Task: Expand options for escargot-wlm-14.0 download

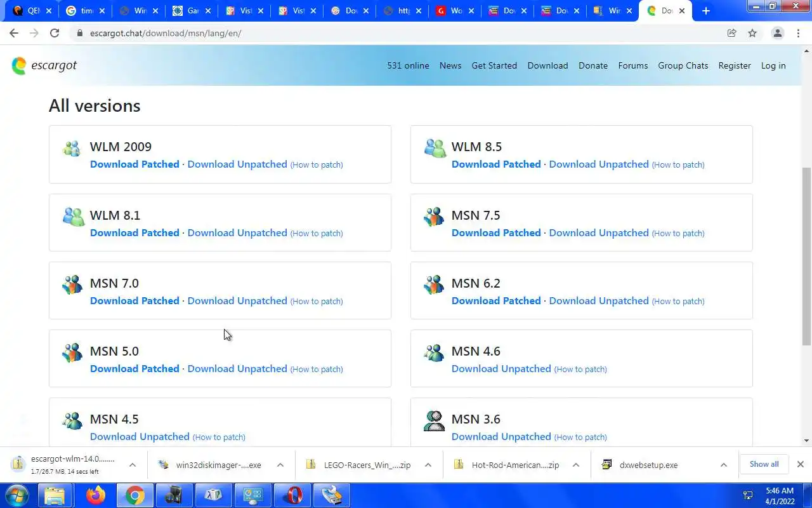Action: pyautogui.click(x=132, y=465)
